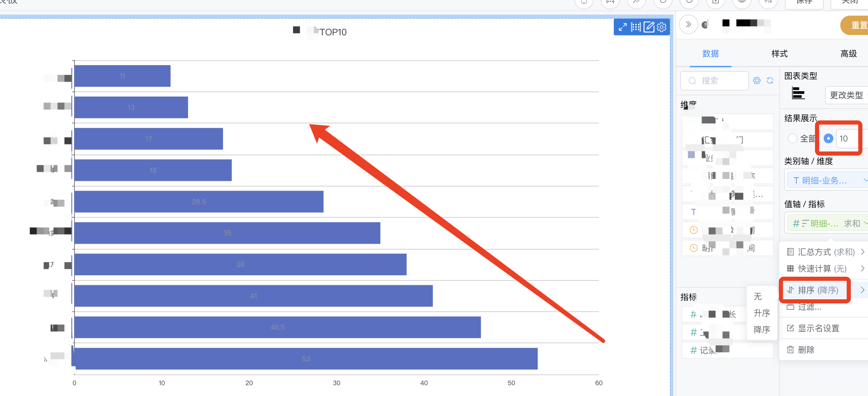The image size is (868, 396).
Task: Click the quick calculation grid icon
Action: click(790, 268)
